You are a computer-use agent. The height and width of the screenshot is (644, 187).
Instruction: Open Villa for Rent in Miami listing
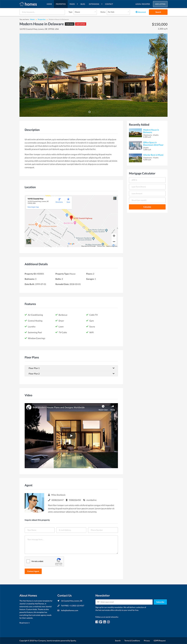tap(153, 155)
